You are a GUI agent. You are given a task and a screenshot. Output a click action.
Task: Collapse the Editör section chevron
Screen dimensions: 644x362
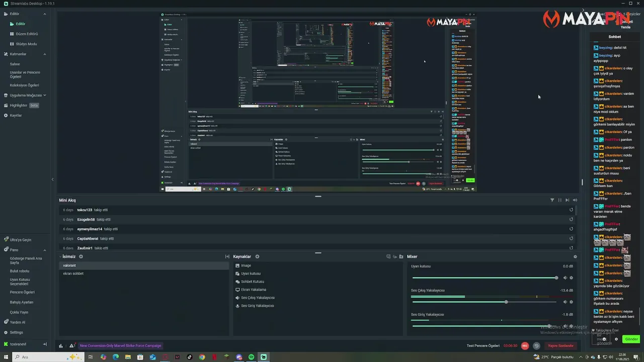click(44, 14)
